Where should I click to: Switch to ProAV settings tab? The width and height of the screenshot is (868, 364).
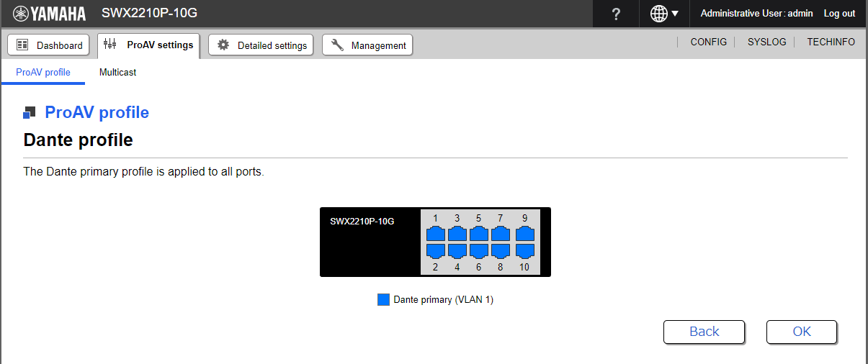pyautogui.click(x=148, y=45)
